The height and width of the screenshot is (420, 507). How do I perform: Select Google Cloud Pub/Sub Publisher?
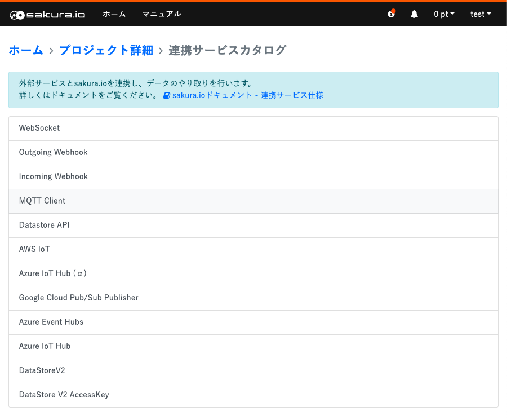(253, 298)
